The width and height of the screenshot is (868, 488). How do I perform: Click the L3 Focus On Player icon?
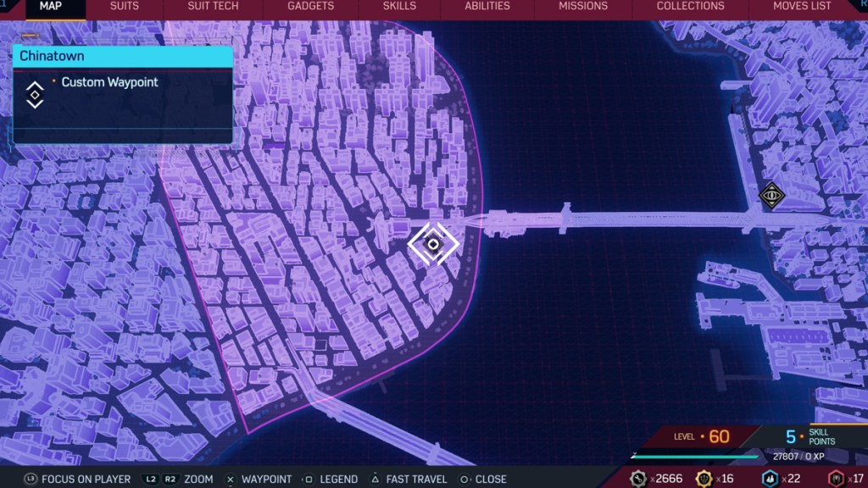click(x=31, y=479)
